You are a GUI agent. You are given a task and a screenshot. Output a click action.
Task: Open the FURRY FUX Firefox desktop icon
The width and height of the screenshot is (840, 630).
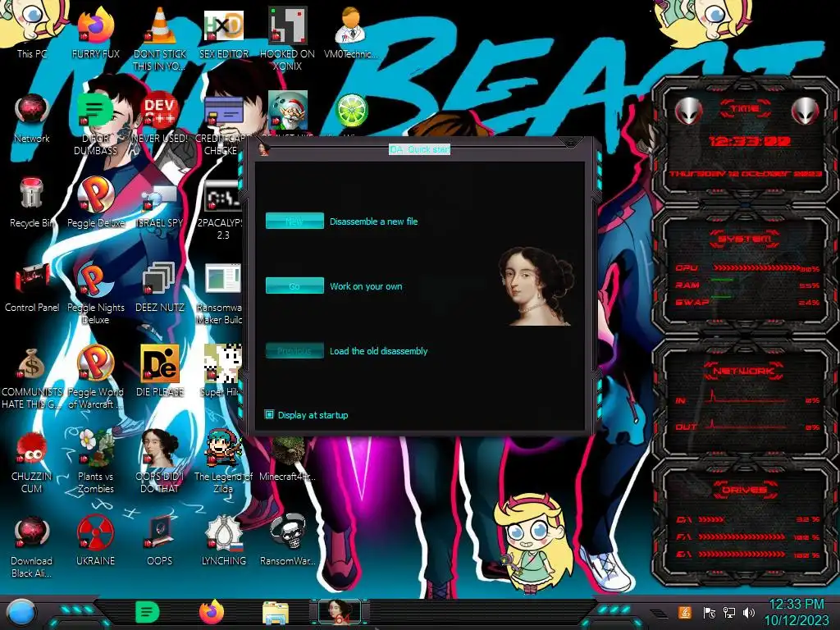96,30
